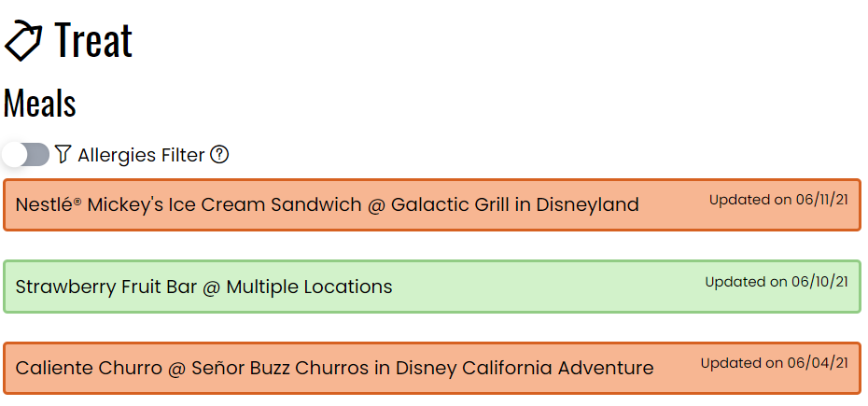Viewport: 868px width, 406px height.
Task: Select the orange Señor Buzz Churros card
Action: (x=432, y=369)
